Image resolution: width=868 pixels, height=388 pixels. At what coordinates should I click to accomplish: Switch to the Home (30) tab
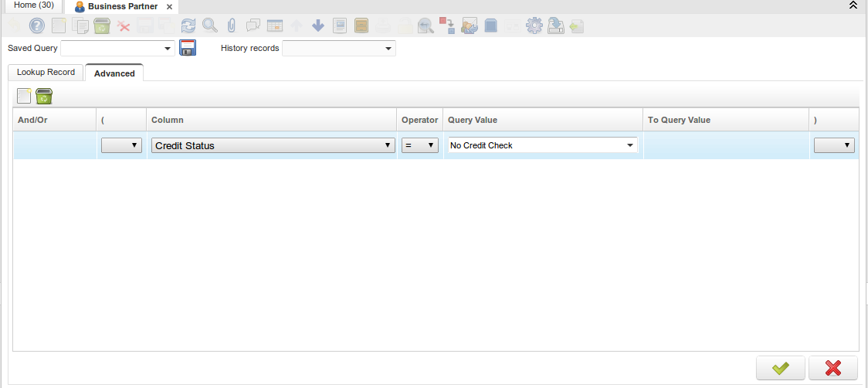(x=34, y=5)
